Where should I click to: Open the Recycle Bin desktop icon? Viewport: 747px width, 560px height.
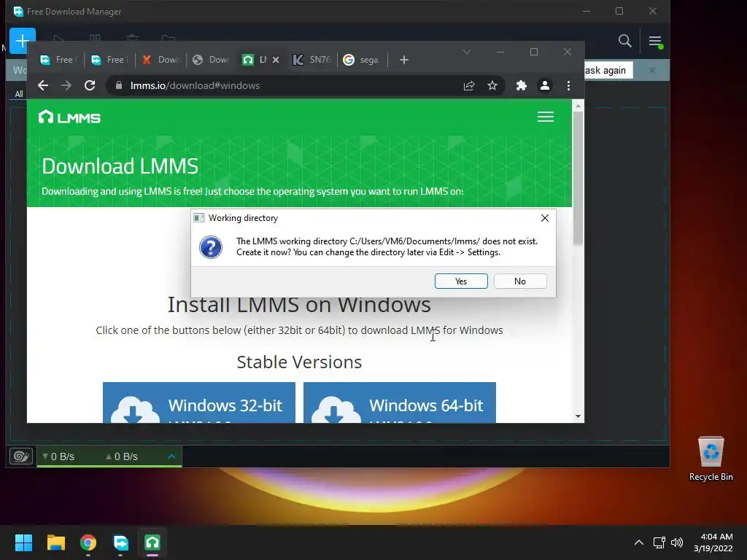point(711,459)
